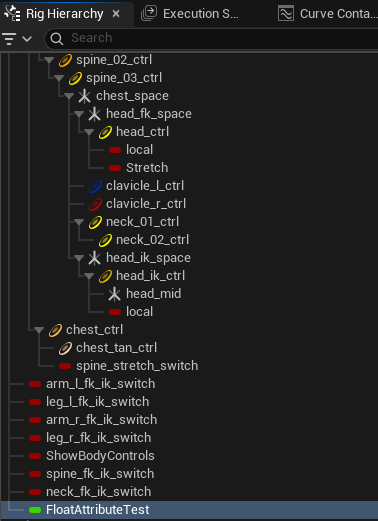Click the Search field in Rig Hierarchy
Screen dimensions: 378x521
[213, 38]
